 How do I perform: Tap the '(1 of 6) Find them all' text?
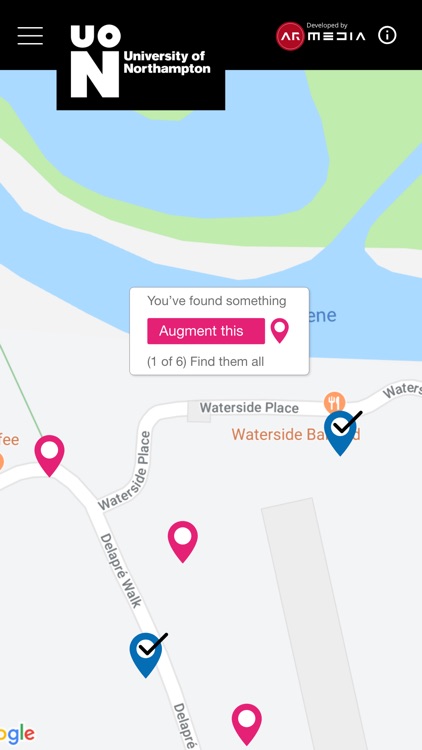tap(205, 362)
